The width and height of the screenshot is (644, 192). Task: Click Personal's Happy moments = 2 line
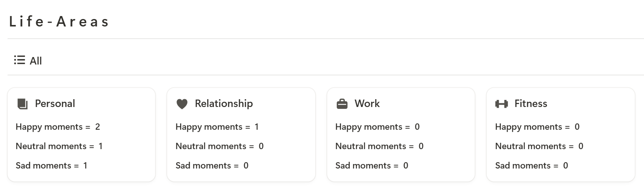pos(58,127)
